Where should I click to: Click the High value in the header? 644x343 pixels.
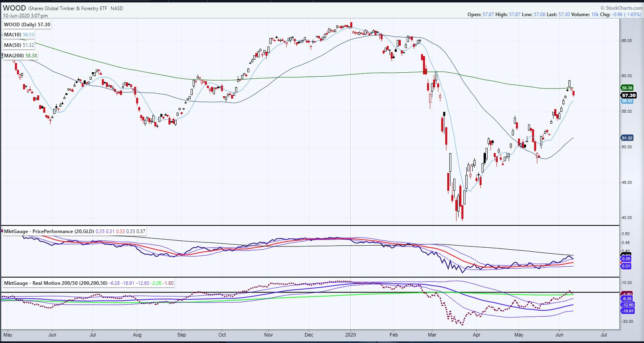pyautogui.click(x=515, y=15)
